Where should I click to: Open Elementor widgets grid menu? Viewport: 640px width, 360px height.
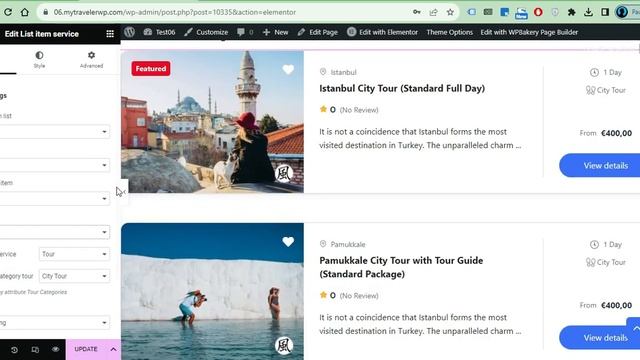(110, 34)
